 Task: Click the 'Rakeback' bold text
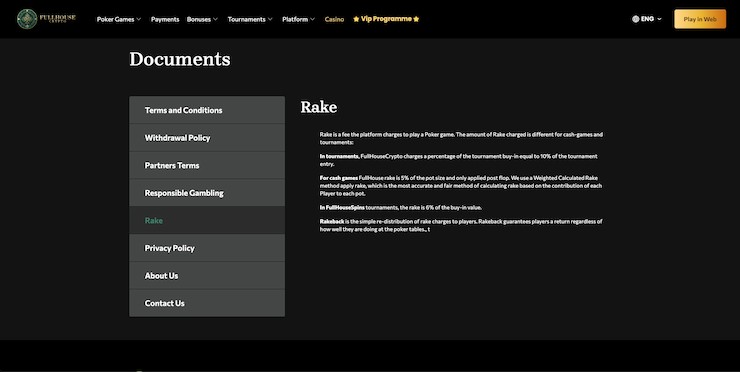[x=331, y=221]
